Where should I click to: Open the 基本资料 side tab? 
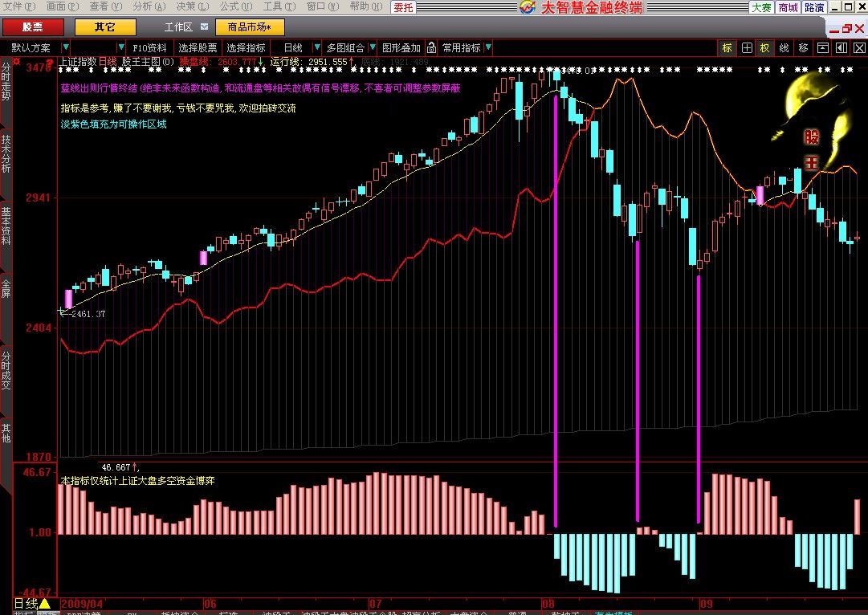coord(6,226)
